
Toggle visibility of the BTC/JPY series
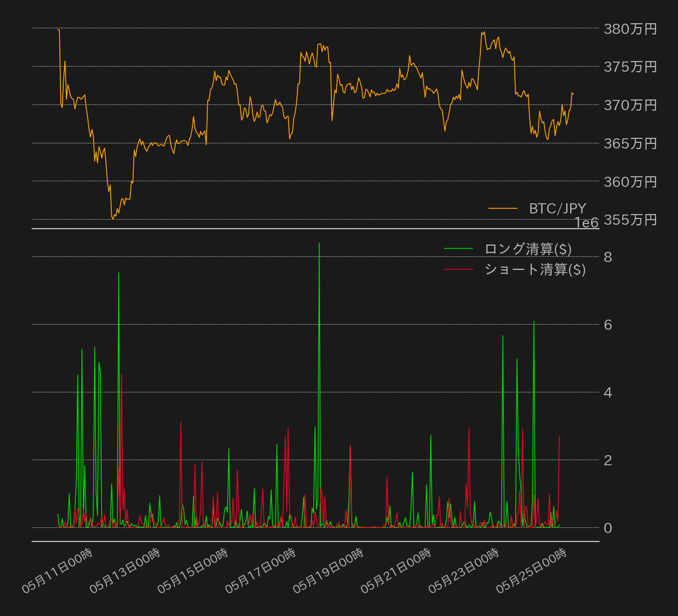(504, 208)
